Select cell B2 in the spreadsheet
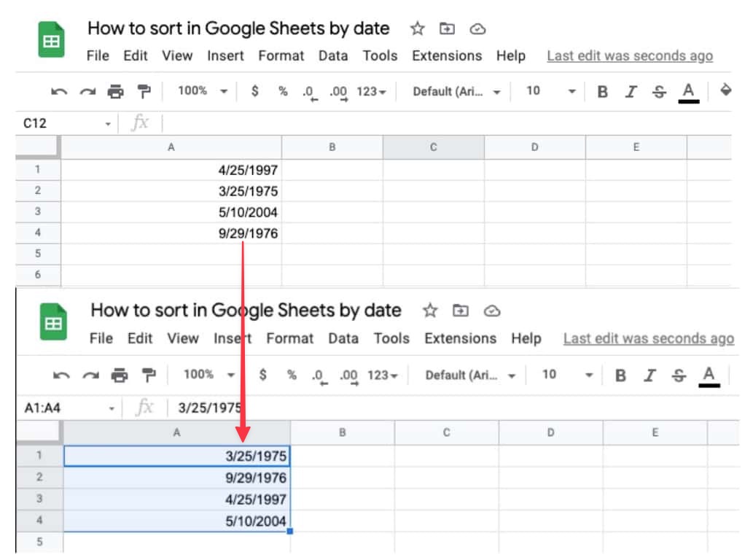The width and height of the screenshot is (753, 560). pos(332,190)
